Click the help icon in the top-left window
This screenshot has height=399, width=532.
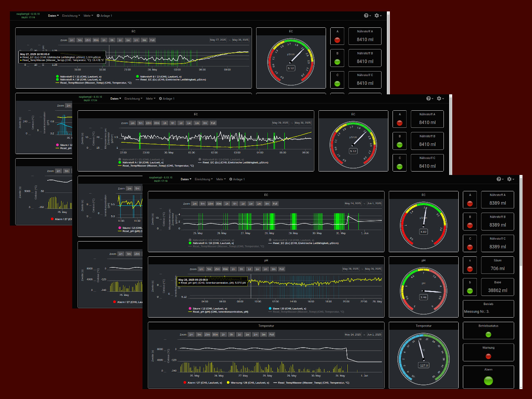pyautogui.click(x=366, y=16)
